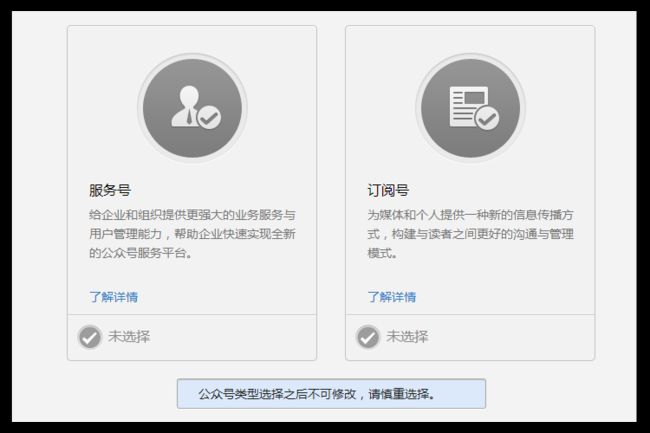
Task: Click the notice 公众号类型选择之后不可修改
Action: coord(331,394)
